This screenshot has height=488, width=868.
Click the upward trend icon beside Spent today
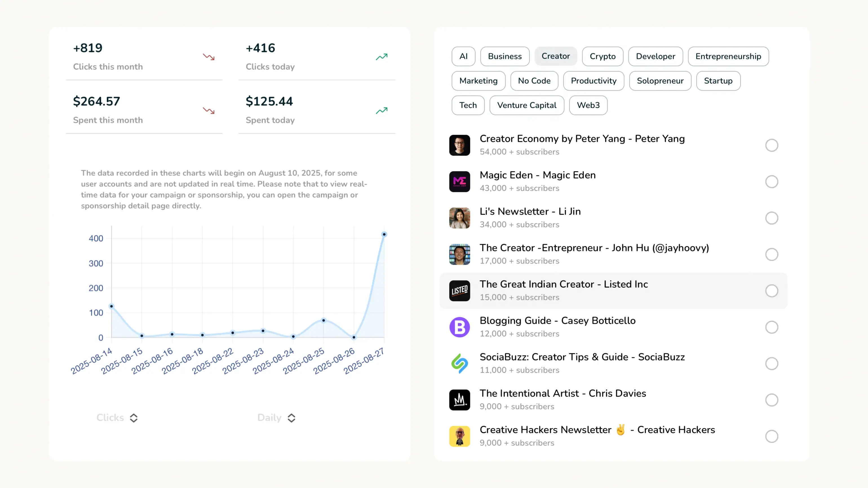tap(381, 110)
